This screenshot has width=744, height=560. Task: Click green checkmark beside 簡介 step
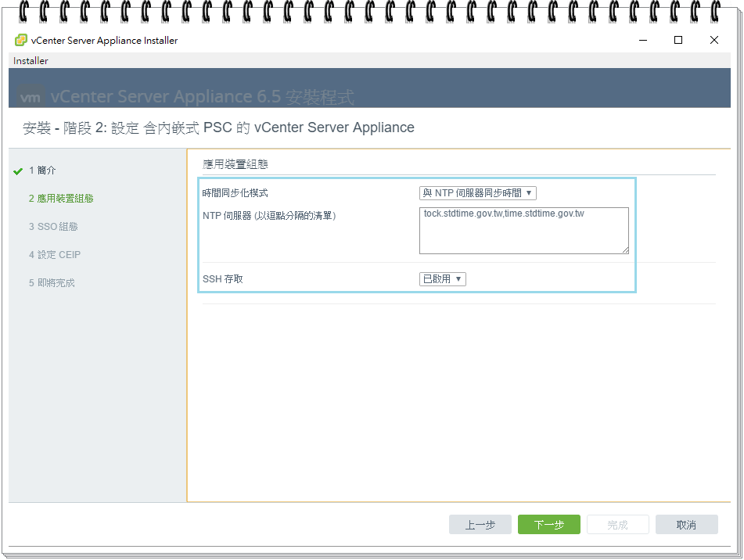click(18, 171)
